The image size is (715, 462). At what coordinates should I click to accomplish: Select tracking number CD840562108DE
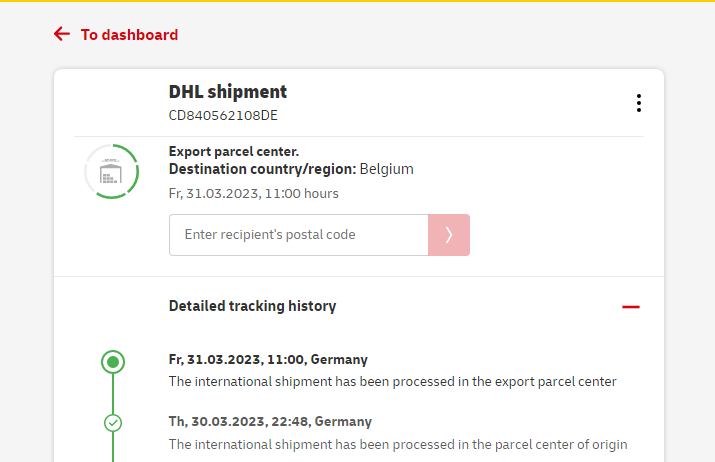click(223, 115)
